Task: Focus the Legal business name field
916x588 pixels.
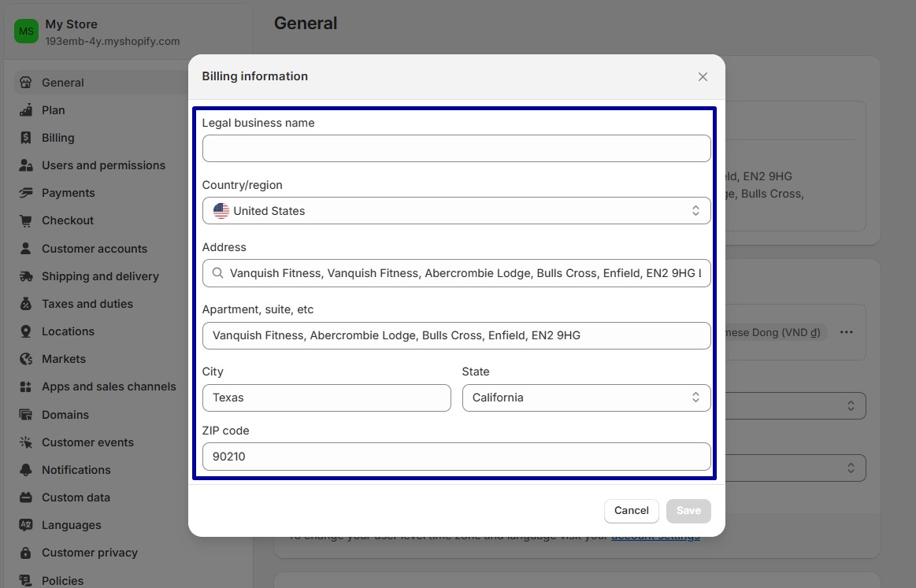Action: point(456,148)
